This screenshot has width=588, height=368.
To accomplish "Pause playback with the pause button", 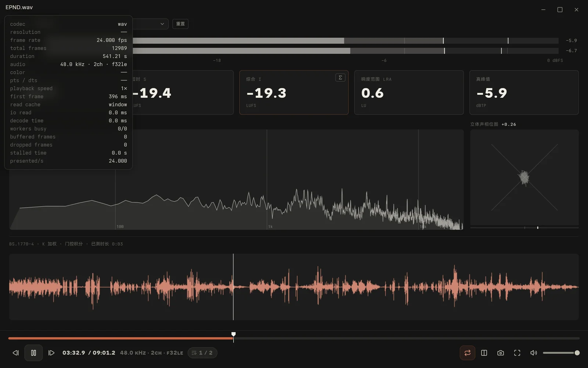I will [x=33, y=353].
